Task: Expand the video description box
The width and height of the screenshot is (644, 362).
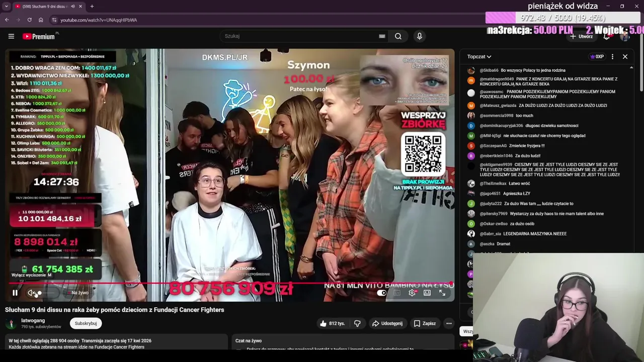Action: coord(116,342)
